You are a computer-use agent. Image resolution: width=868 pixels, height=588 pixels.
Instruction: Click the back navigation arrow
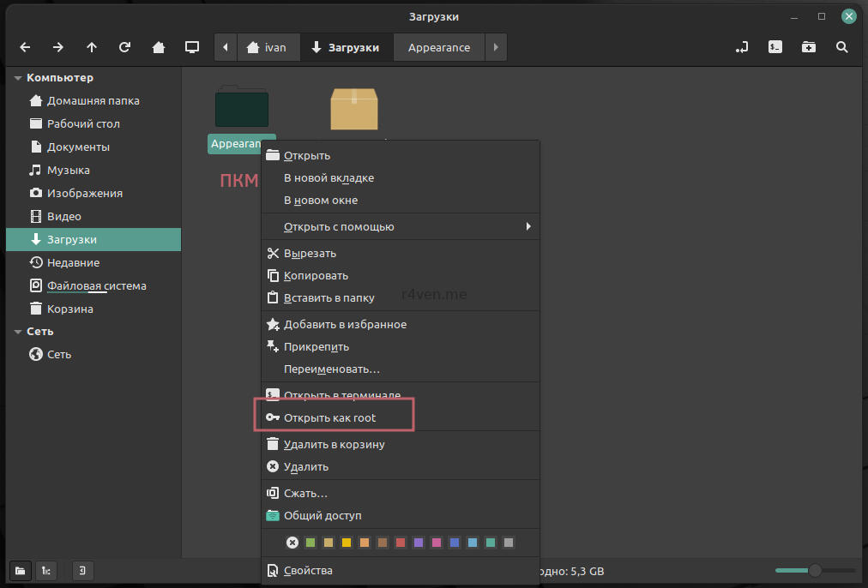(25, 47)
